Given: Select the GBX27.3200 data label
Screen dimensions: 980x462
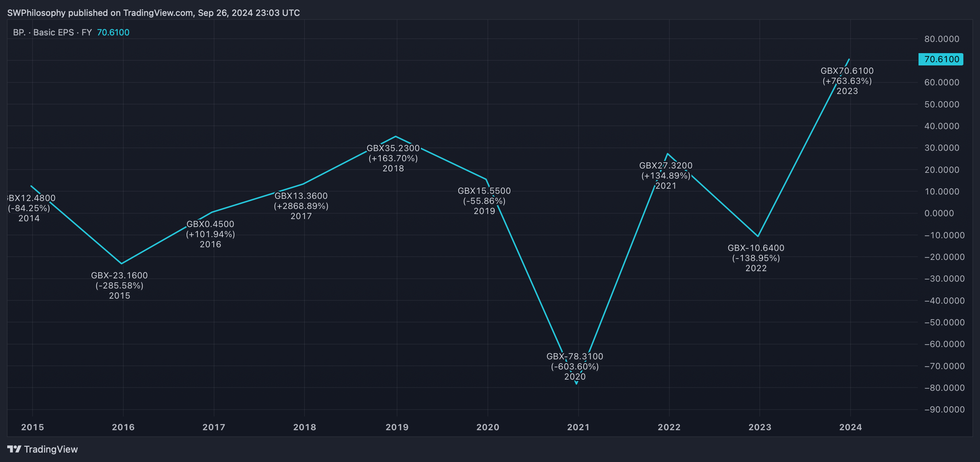Looking at the screenshot, I should tap(665, 166).
